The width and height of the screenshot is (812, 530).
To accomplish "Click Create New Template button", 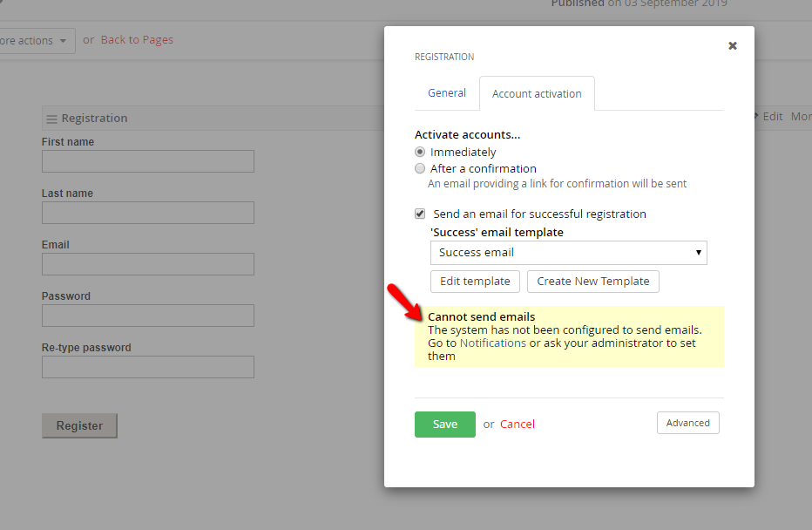I will click(593, 282).
